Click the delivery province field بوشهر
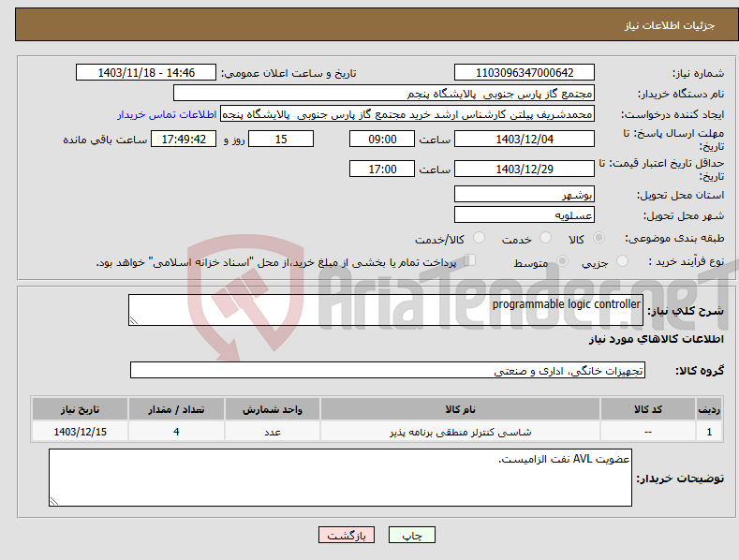 525,194
